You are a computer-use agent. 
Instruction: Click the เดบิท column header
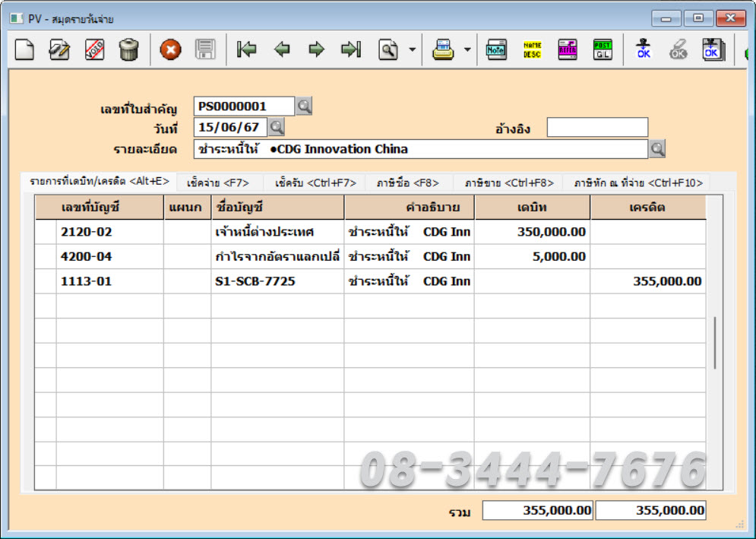tap(533, 208)
